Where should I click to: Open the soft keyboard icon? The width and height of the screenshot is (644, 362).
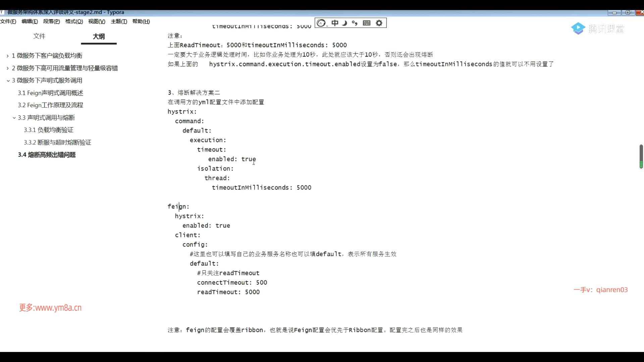367,23
